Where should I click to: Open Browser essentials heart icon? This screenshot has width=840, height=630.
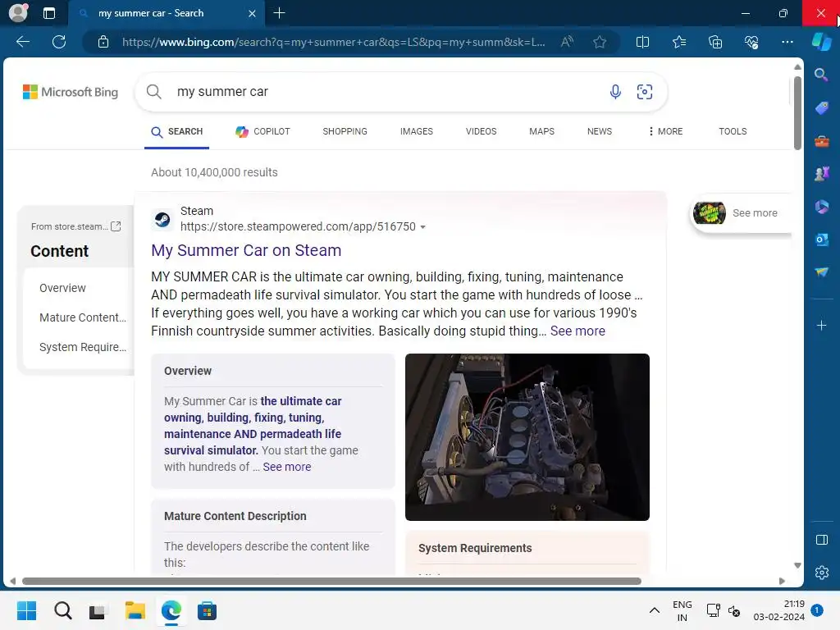click(x=751, y=42)
